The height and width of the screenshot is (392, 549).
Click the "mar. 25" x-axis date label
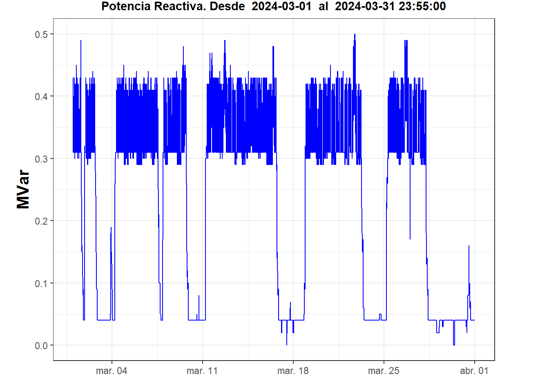[x=384, y=371]
